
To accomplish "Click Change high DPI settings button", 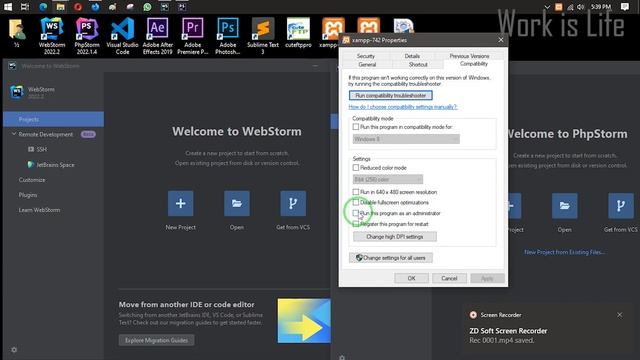I will tap(395, 237).
